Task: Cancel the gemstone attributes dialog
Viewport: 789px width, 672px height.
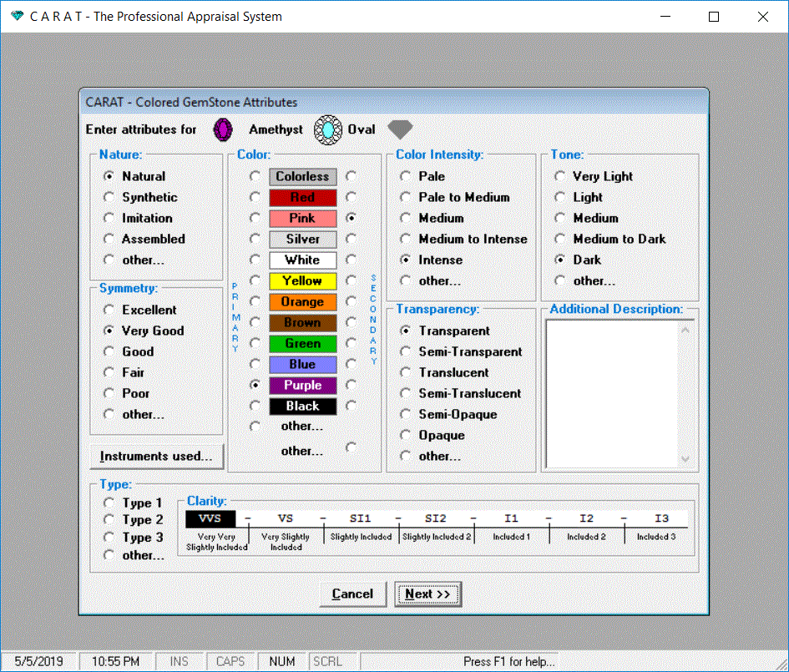Action: click(352, 594)
